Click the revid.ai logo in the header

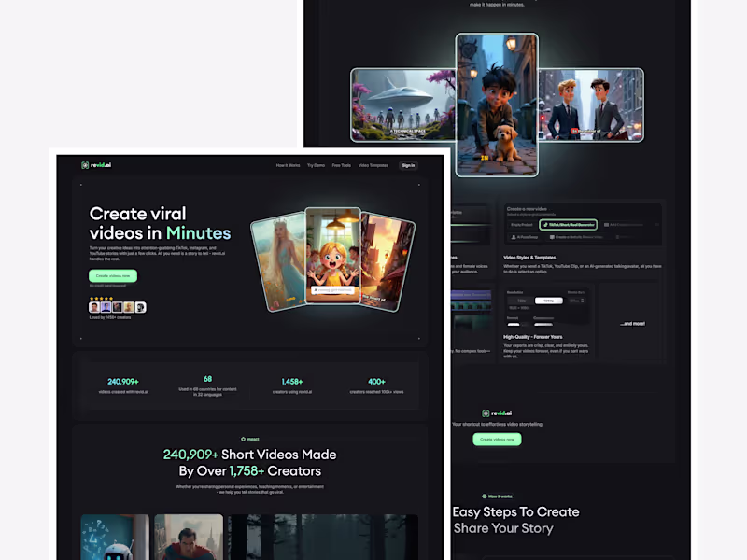pos(96,165)
